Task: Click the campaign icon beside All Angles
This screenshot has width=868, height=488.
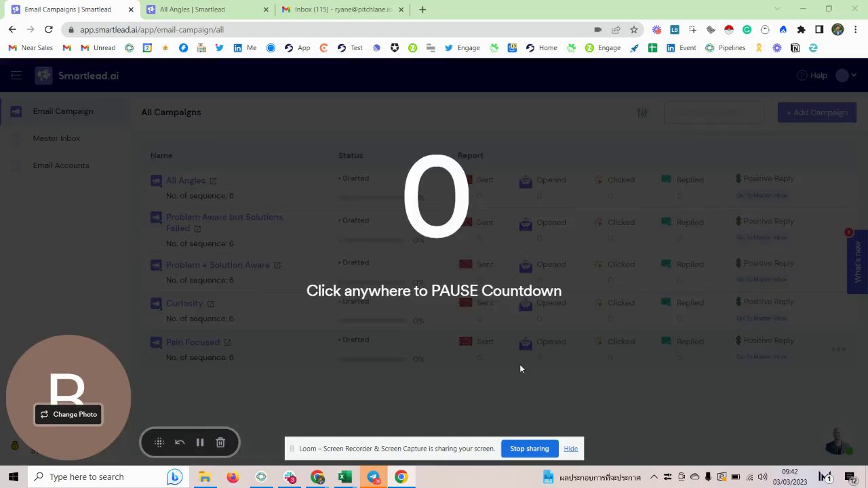Action: coord(156,180)
